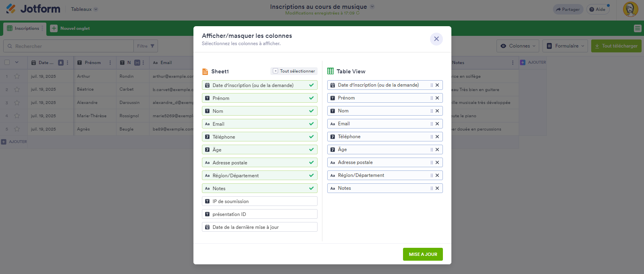
Task: Remove Email column from Table View
Action: pos(437,124)
